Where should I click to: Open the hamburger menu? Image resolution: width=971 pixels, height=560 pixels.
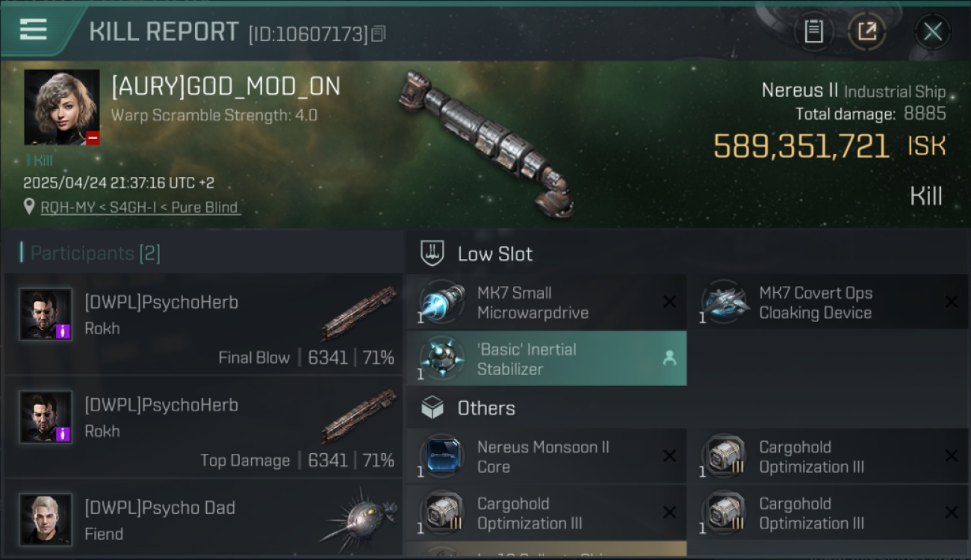click(34, 30)
